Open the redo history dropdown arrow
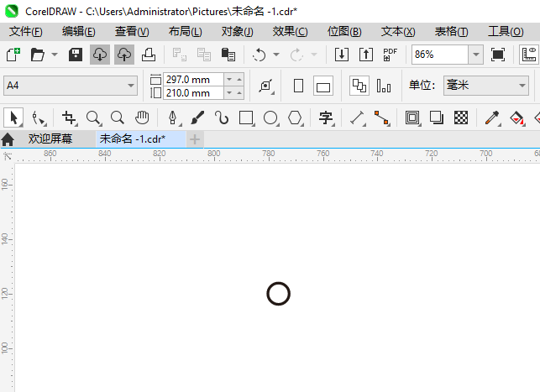The image size is (540, 392). point(314,55)
